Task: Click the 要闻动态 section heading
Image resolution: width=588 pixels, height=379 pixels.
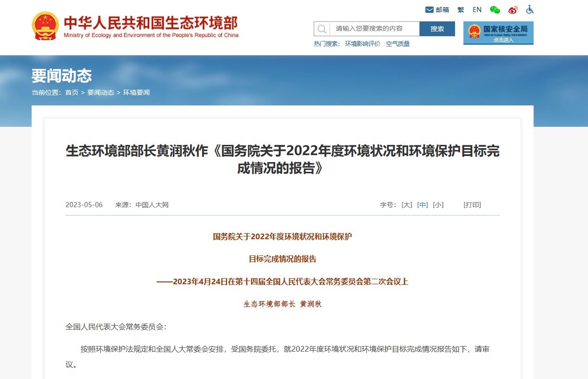Action: (62, 76)
